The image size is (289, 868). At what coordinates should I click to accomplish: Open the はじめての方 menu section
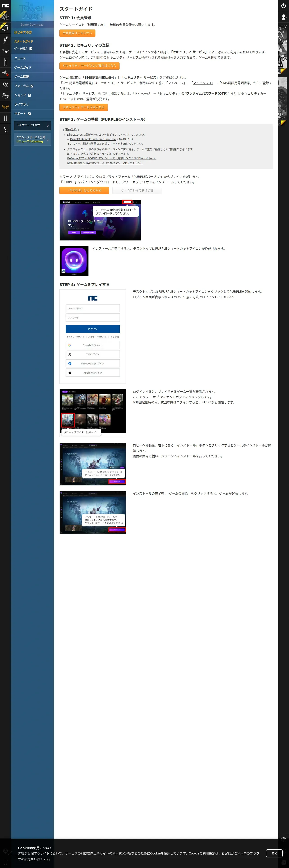pyautogui.click(x=32, y=32)
